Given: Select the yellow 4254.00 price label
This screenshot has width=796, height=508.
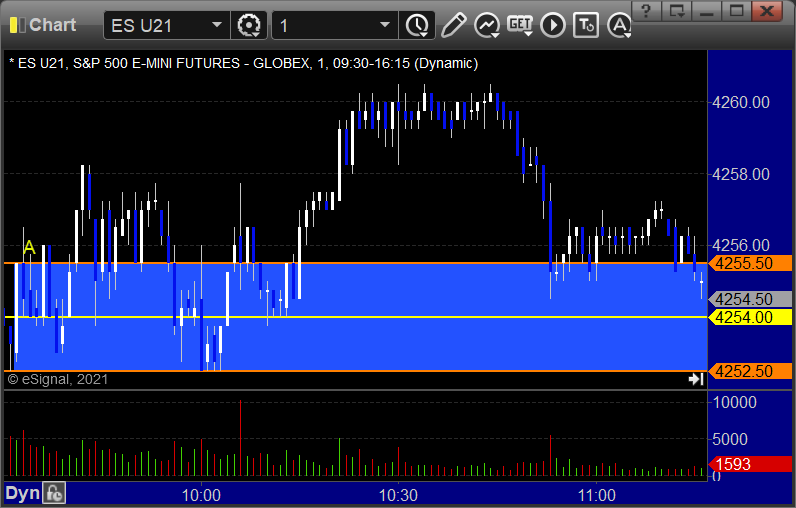Looking at the screenshot, I should 750,317.
